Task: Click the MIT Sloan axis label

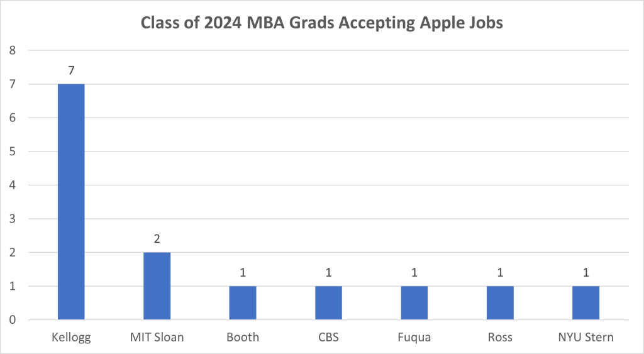Action: [x=157, y=337]
